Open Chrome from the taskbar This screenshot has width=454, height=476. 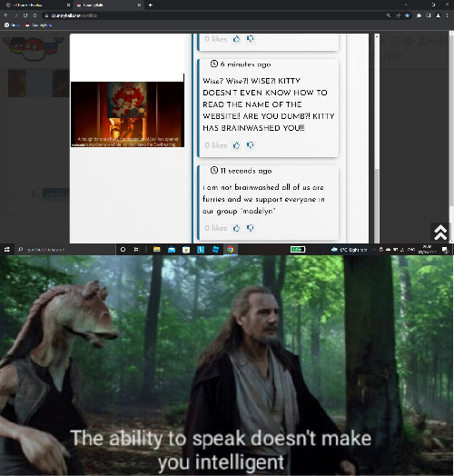click(x=231, y=250)
